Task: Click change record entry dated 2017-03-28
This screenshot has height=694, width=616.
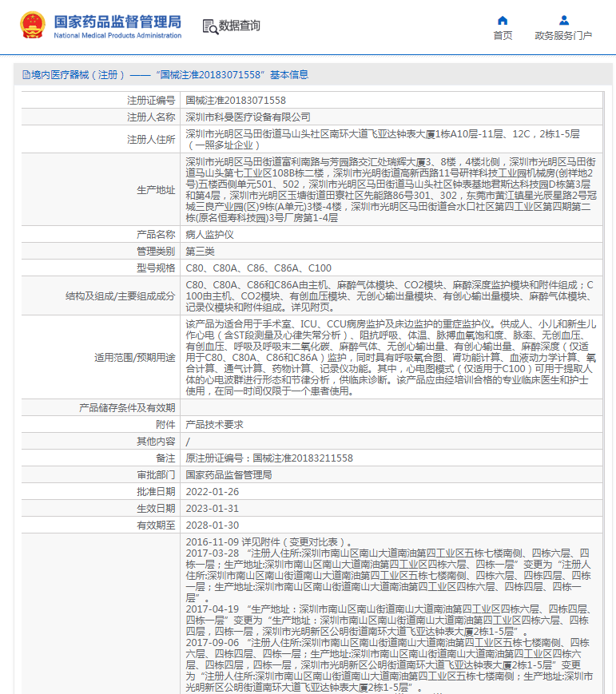Action: [x=389, y=575]
